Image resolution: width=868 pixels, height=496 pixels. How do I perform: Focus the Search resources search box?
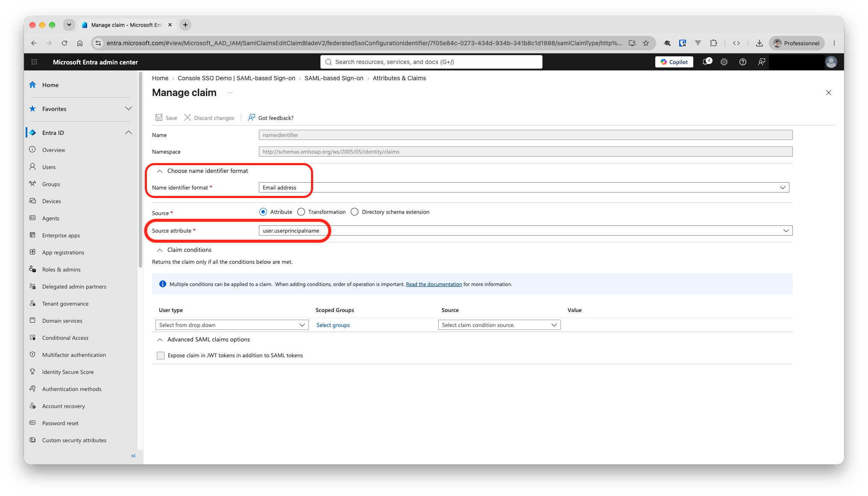(431, 62)
